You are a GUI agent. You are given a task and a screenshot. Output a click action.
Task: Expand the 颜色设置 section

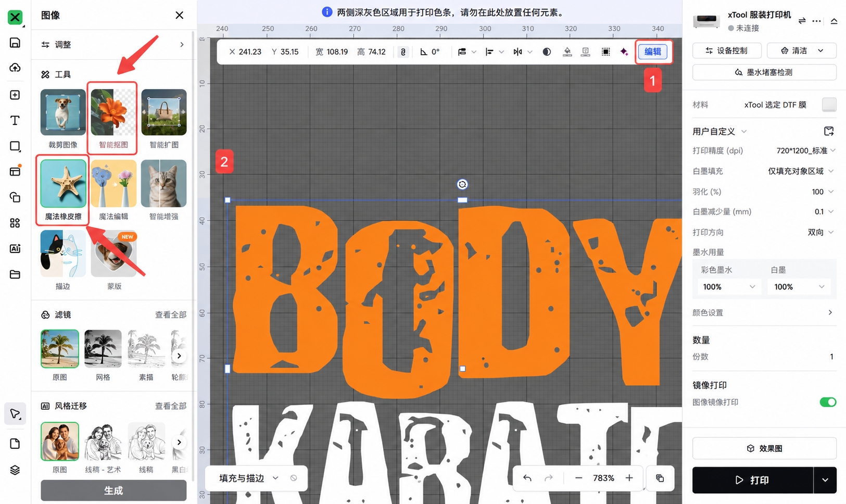[x=764, y=312]
